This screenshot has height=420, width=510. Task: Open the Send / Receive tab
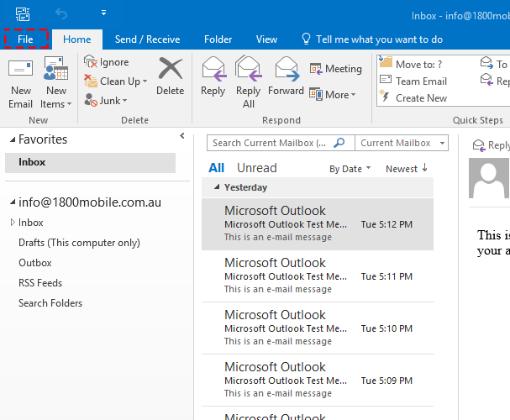[x=147, y=39]
